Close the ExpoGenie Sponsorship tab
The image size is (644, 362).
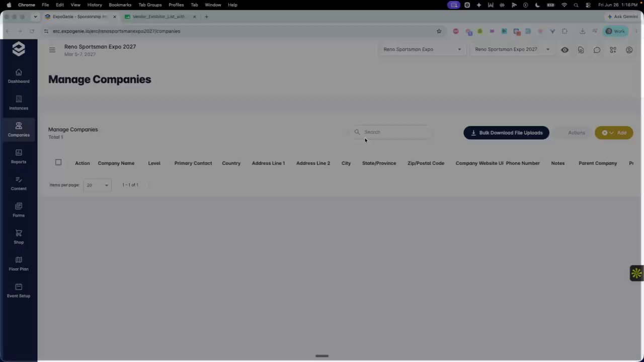pos(115,17)
